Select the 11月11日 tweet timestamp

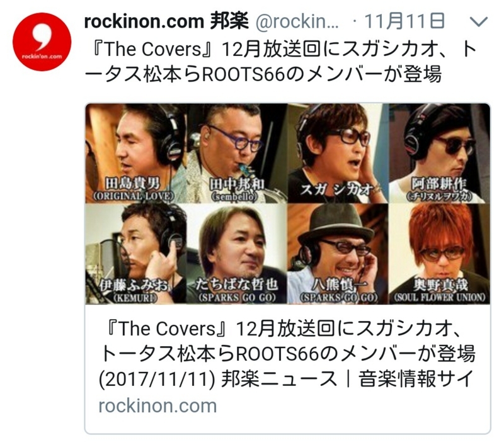pyautogui.click(x=405, y=21)
